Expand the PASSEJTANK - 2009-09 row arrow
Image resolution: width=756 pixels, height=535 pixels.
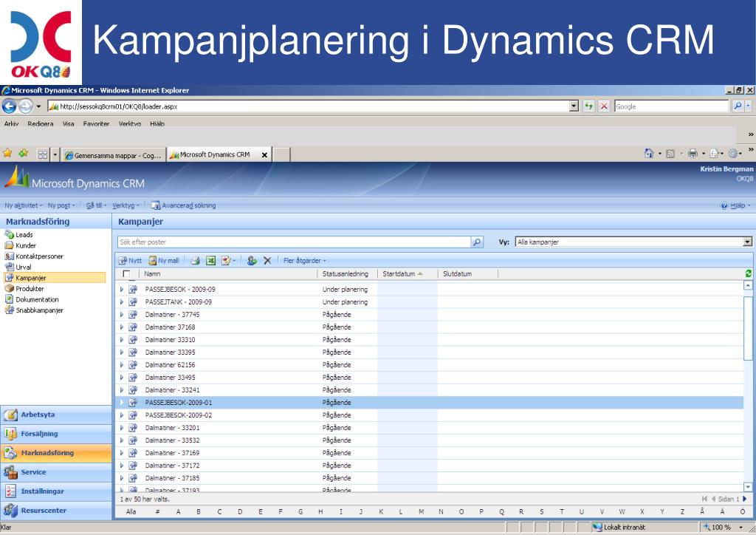point(122,302)
